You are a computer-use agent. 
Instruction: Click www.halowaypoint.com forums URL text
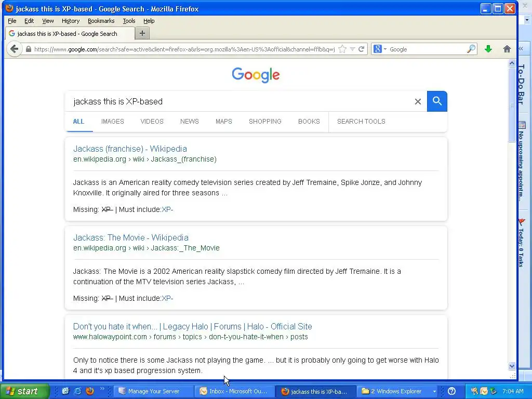(x=190, y=337)
